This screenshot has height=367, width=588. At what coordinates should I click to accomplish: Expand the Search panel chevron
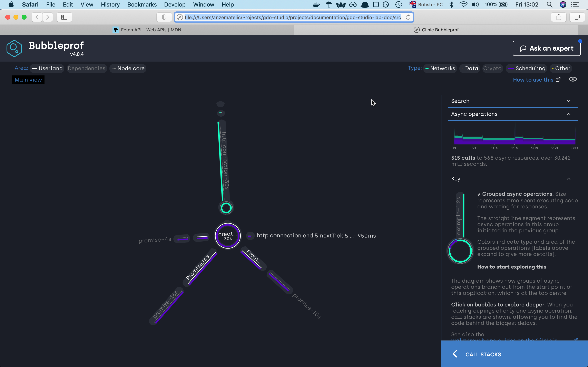click(x=569, y=101)
